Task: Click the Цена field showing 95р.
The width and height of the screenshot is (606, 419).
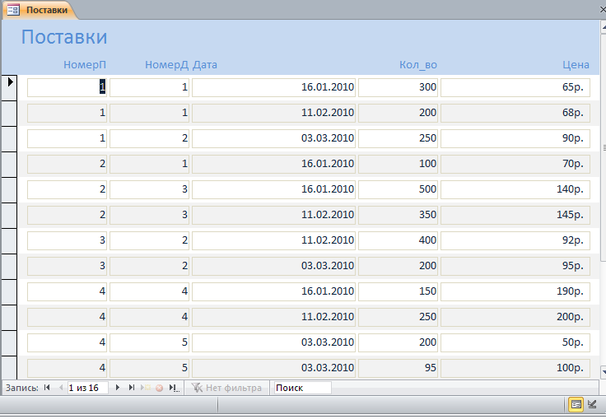Action: tap(515, 266)
